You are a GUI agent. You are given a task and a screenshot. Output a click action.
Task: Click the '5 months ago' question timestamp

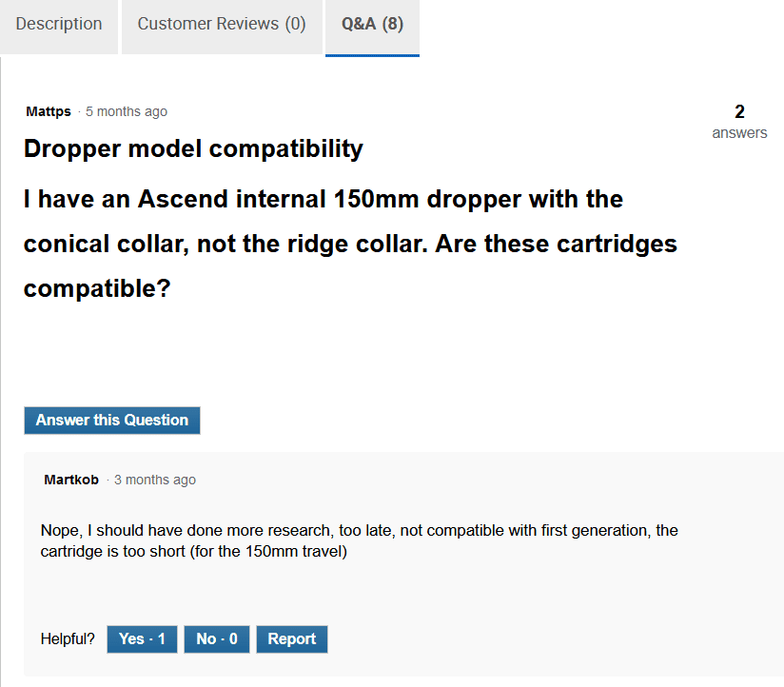(x=127, y=112)
